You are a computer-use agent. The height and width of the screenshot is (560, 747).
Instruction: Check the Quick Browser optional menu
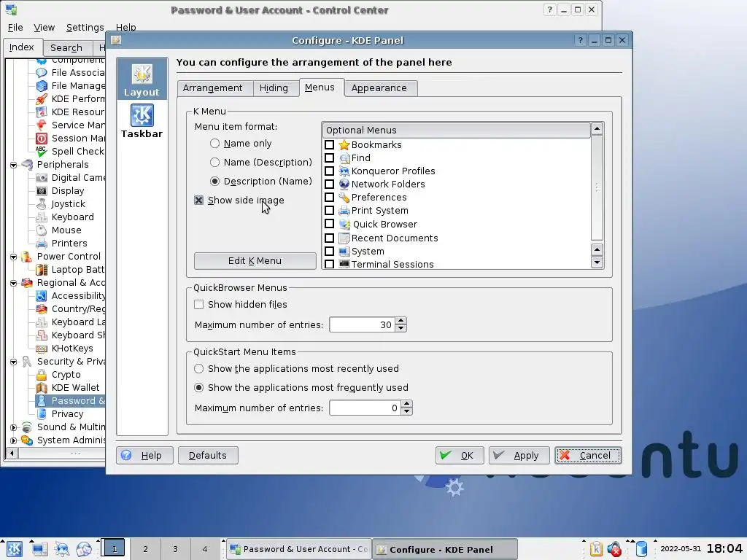(329, 223)
